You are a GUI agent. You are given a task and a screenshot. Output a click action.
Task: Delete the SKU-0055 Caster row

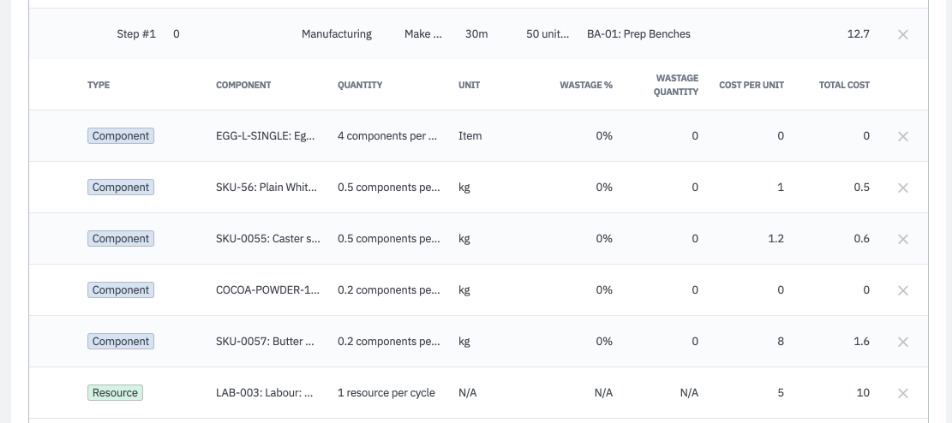point(903,239)
